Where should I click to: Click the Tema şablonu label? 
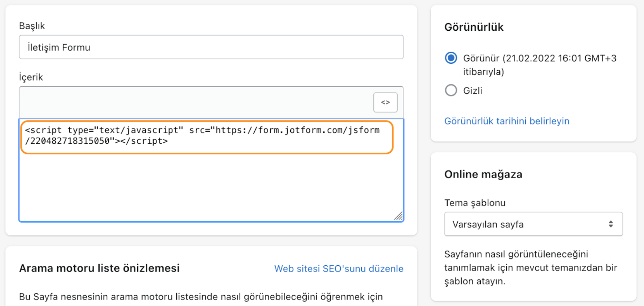click(475, 203)
